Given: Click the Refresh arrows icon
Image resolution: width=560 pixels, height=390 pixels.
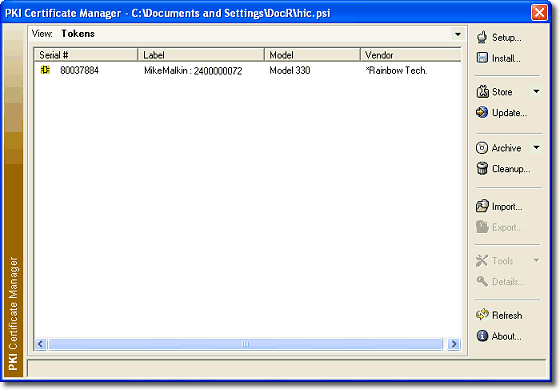Looking at the screenshot, I should [x=482, y=315].
